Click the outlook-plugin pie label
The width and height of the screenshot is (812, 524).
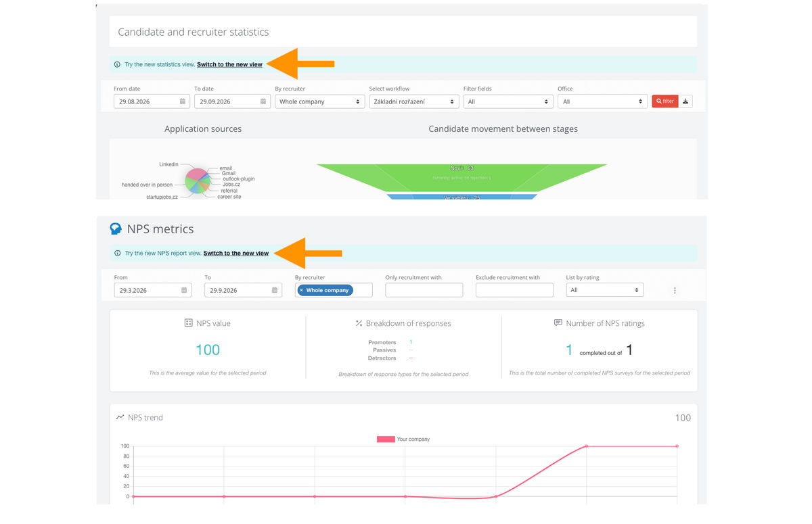pos(238,179)
